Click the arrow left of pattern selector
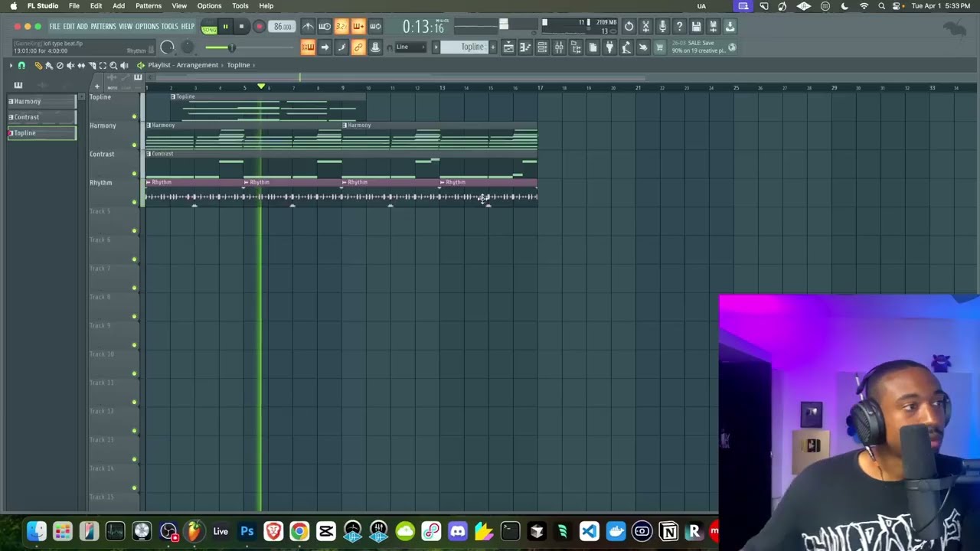 point(436,47)
